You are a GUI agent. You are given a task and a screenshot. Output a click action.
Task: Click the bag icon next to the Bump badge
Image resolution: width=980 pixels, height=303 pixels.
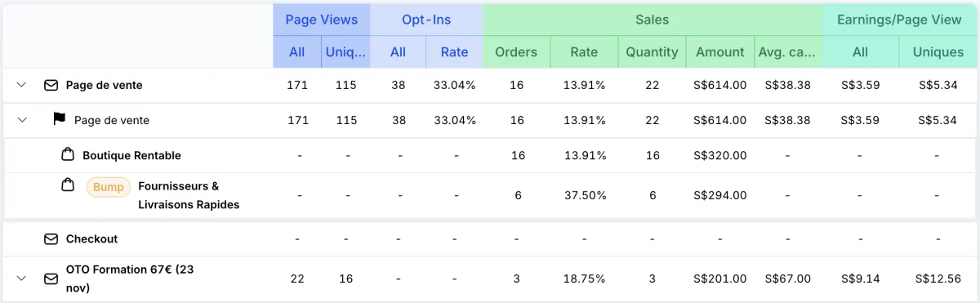pos(69,186)
